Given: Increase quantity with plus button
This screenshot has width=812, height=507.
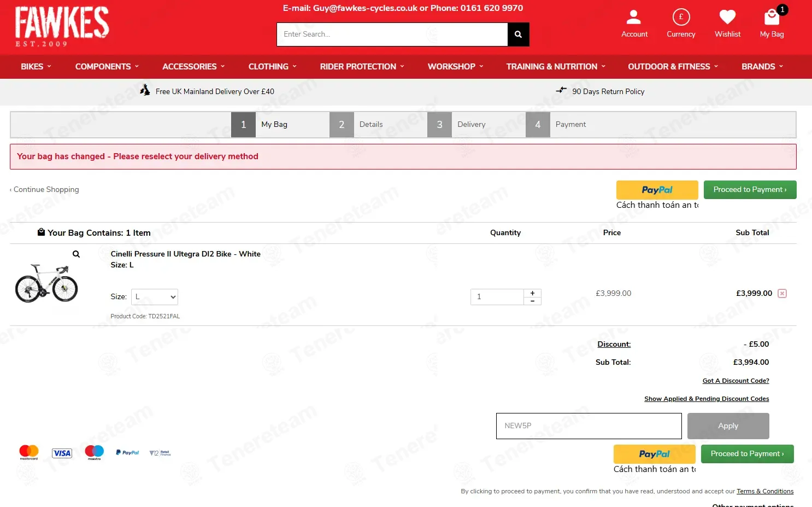Looking at the screenshot, I should click(x=532, y=293).
